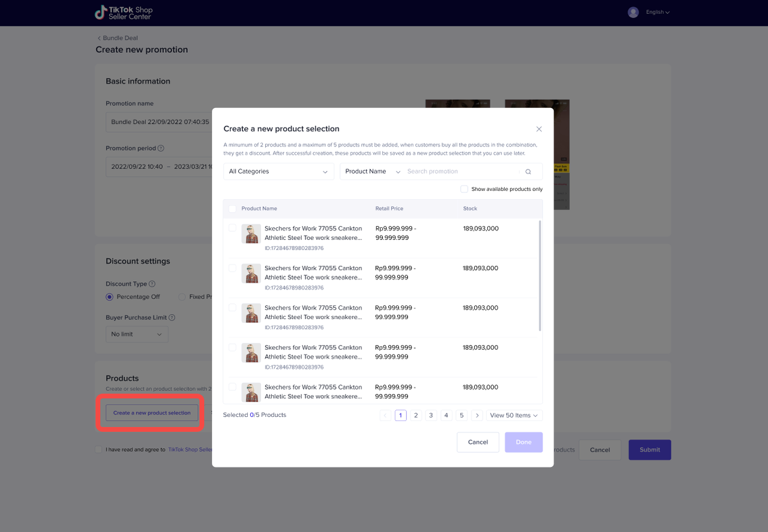The width and height of the screenshot is (768, 532).
Task: Tick the select-all checkbox in table header
Action: 232,209
